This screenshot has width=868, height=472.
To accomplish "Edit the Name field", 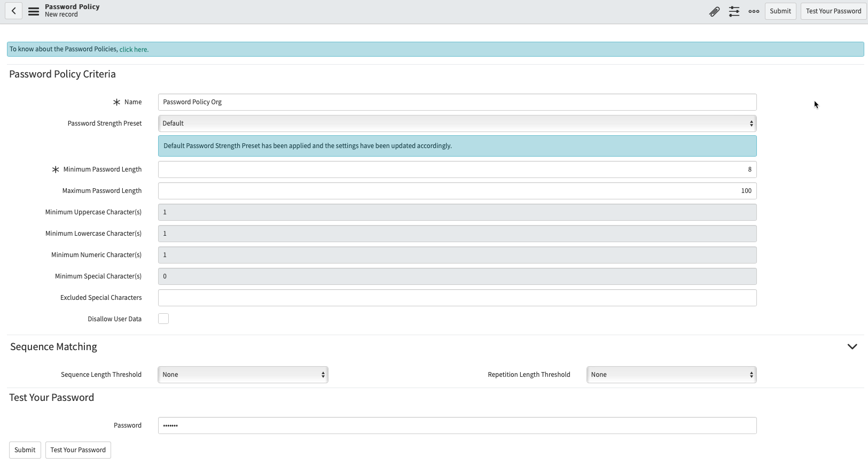I will 457,102.
